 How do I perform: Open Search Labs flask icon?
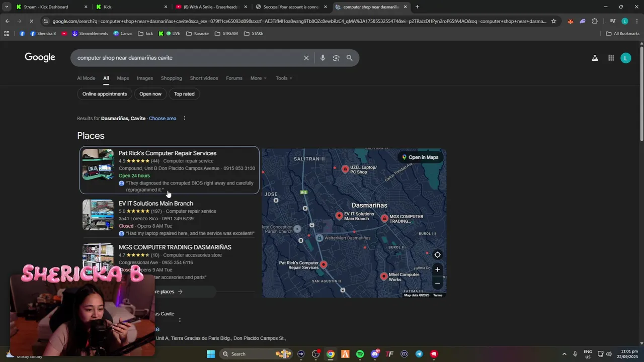[595, 58]
